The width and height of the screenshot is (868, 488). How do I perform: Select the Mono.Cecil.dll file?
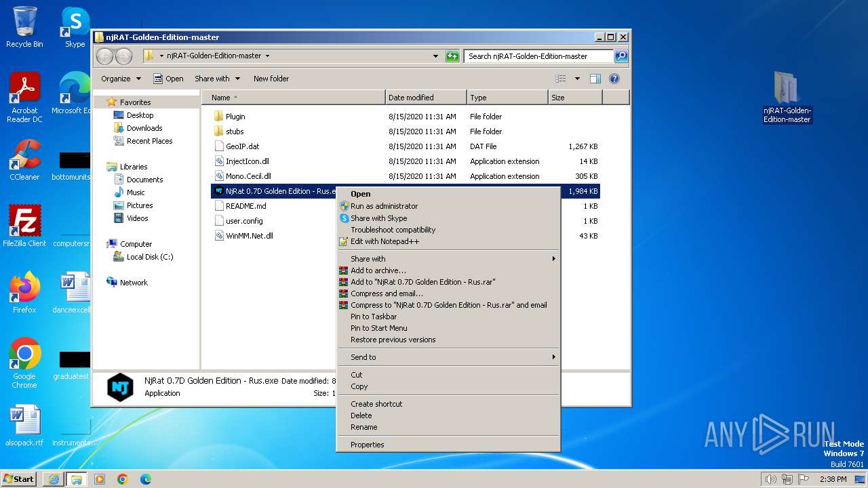248,176
